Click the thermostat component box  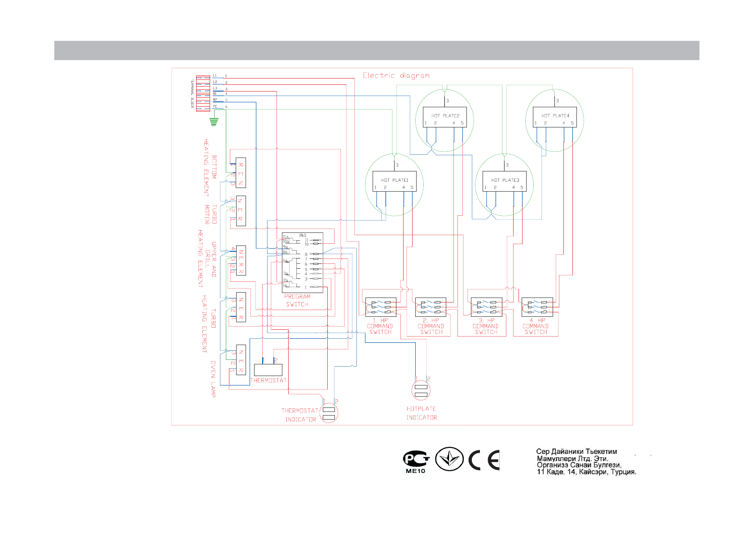click(x=268, y=370)
